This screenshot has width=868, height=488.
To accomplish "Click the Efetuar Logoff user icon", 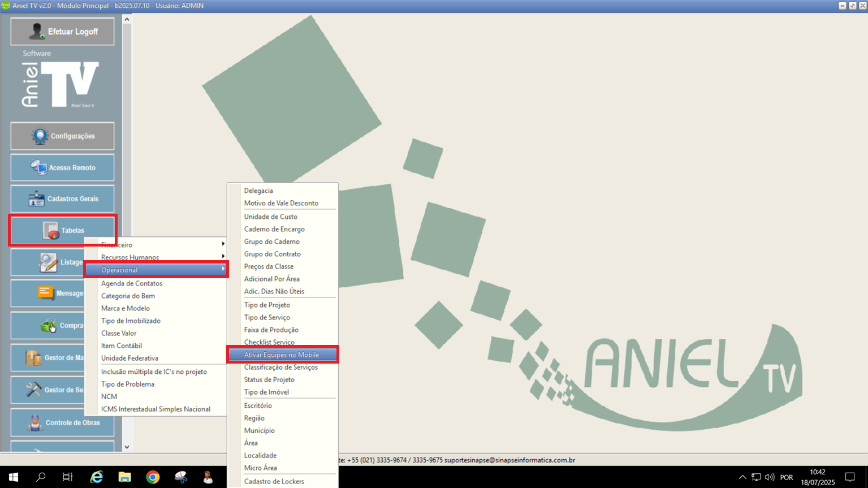I will tap(37, 32).
